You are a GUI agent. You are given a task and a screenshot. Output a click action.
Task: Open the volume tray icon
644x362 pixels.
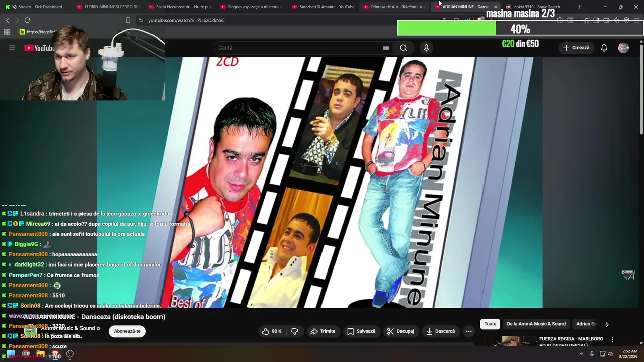(x=611, y=354)
